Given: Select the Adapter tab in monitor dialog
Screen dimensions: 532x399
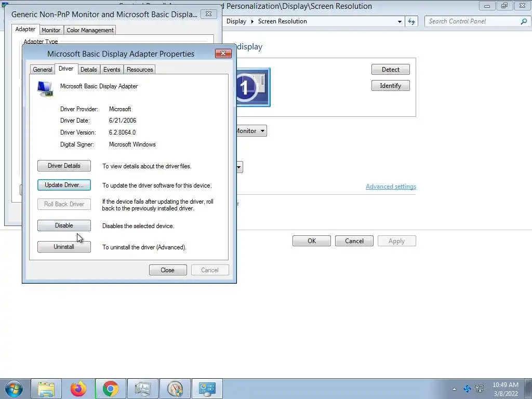Looking at the screenshot, I should tap(25, 29).
